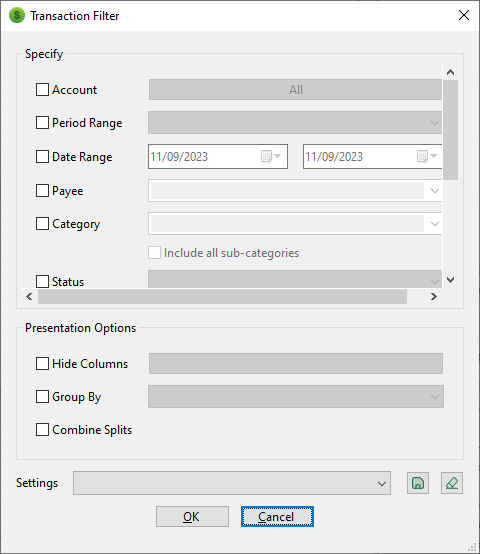
Task: Click the green dollar app icon
Action: pyautogui.click(x=17, y=16)
